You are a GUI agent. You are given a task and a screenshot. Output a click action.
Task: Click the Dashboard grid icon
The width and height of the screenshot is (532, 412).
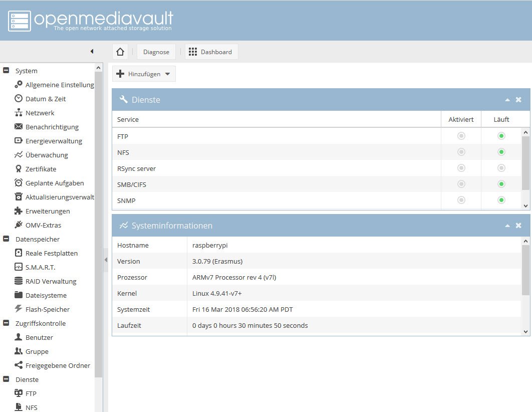pos(193,52)
